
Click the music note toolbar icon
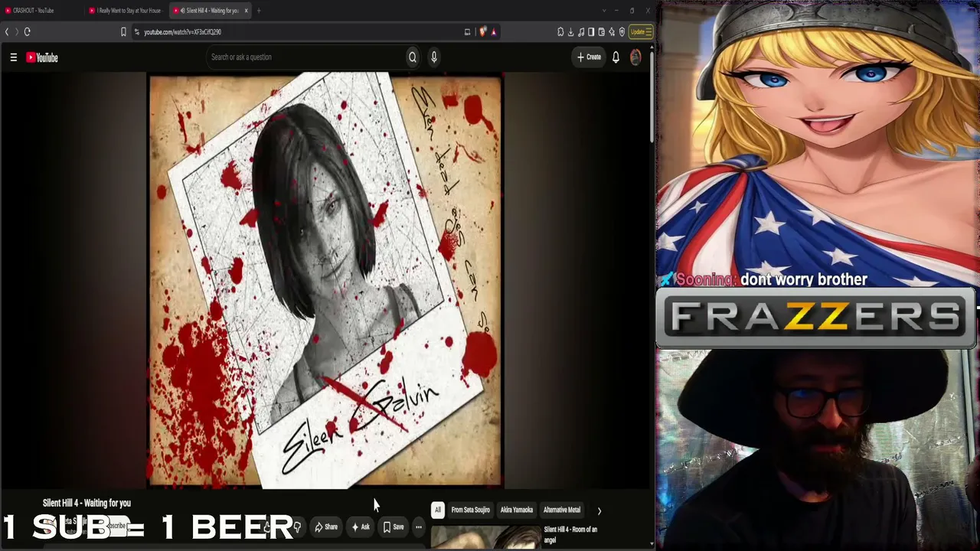581,31
